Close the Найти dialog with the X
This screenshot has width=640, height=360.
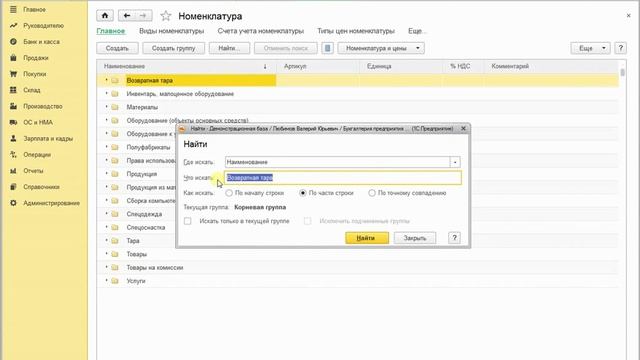tap(463, 129)
